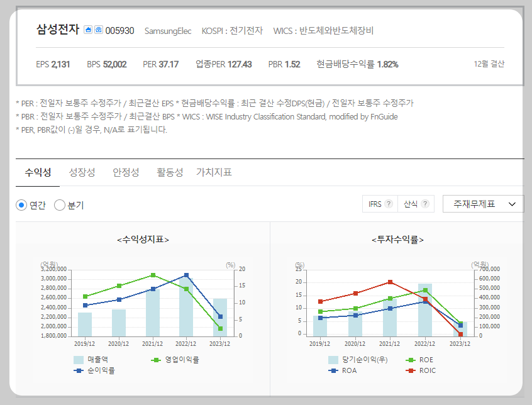Select the 분기 radio button
This screenshot has height=405, width=532.
click(60, 205)
